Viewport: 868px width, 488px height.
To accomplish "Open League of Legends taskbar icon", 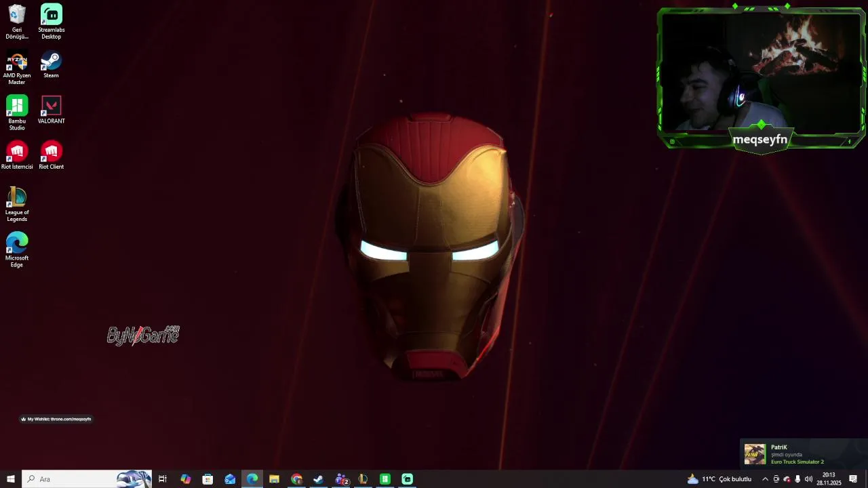I will point(363,479).
